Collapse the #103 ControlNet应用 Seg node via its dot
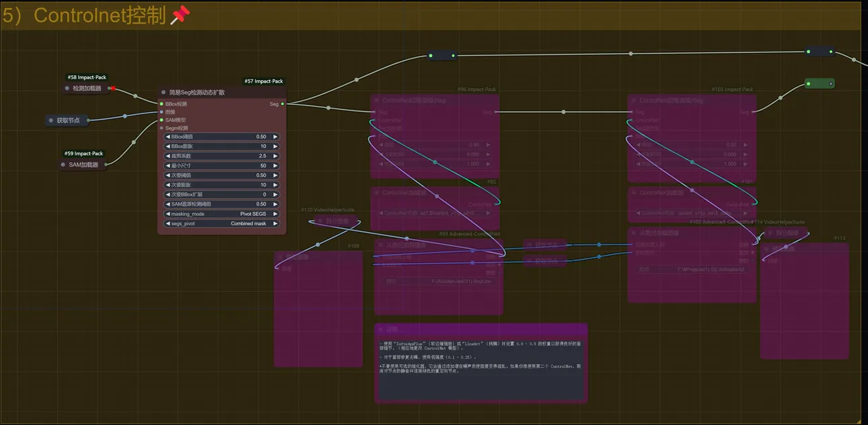The width and height of the screenshot is (868, 425). pos(634,100)
